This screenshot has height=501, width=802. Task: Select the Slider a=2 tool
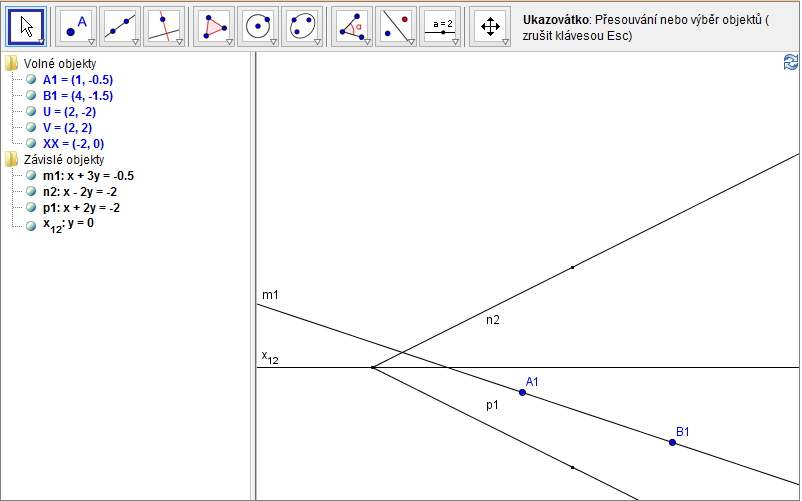pyautogui.click(x=440, y=26)
